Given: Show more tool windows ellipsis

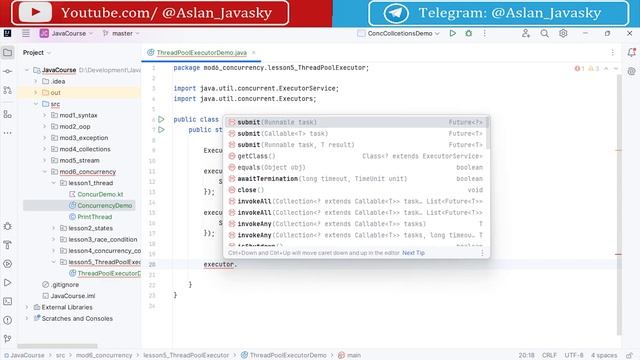Looking at the screenshot, I should click(x=7, y=133).
